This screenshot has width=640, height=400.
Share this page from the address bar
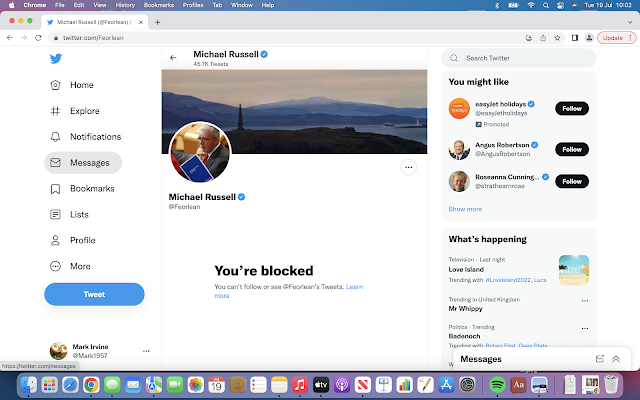tap(543, 38)
